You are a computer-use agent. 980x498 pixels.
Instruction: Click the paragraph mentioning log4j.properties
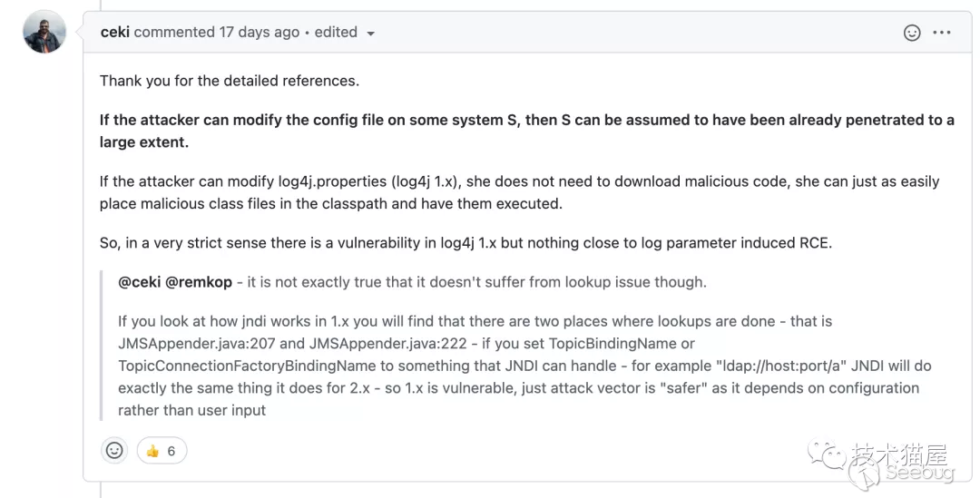click(x=519, y=192)
